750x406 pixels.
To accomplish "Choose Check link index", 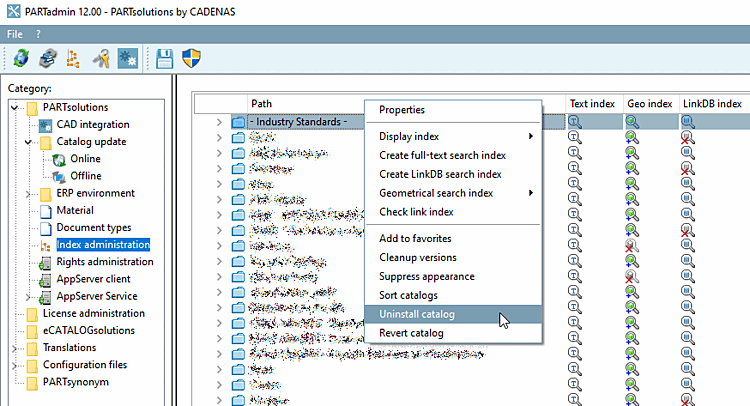I will pyautogui.click(x=453, y=211).
